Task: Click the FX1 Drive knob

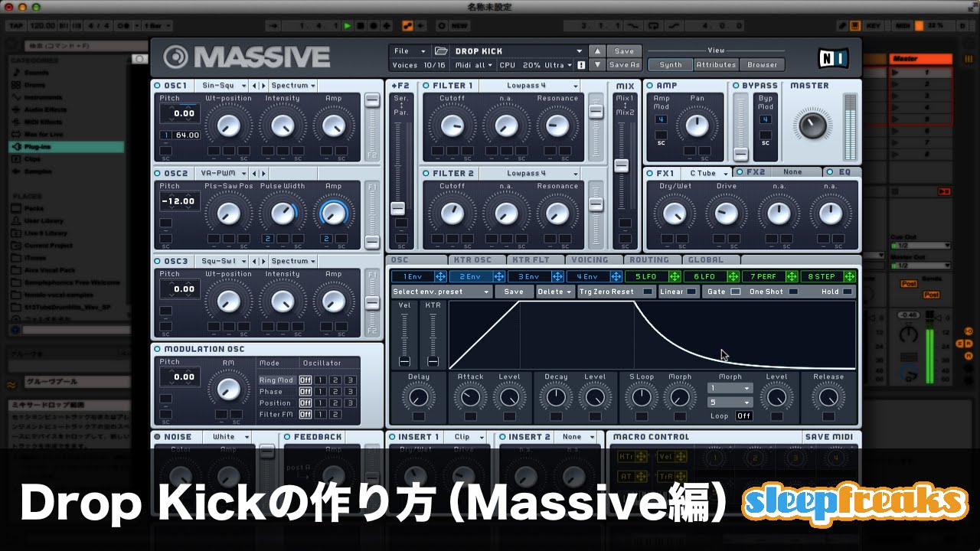Action: (726, 214)
